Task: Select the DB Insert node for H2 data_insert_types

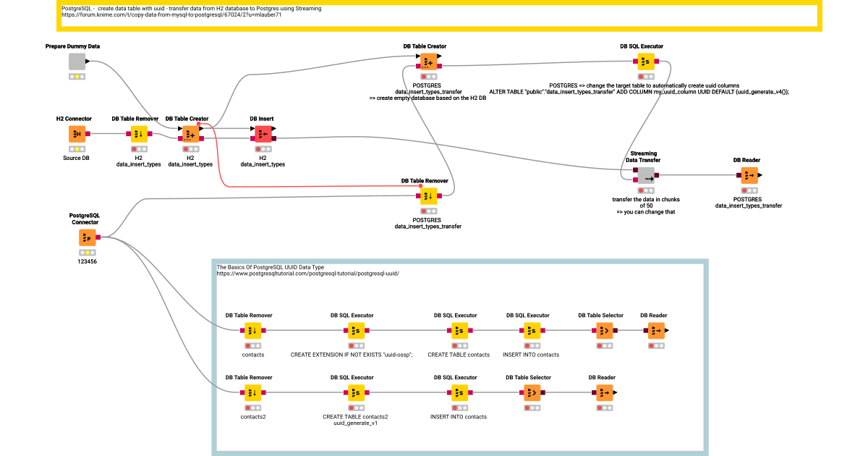Action: tap(263, 133)
